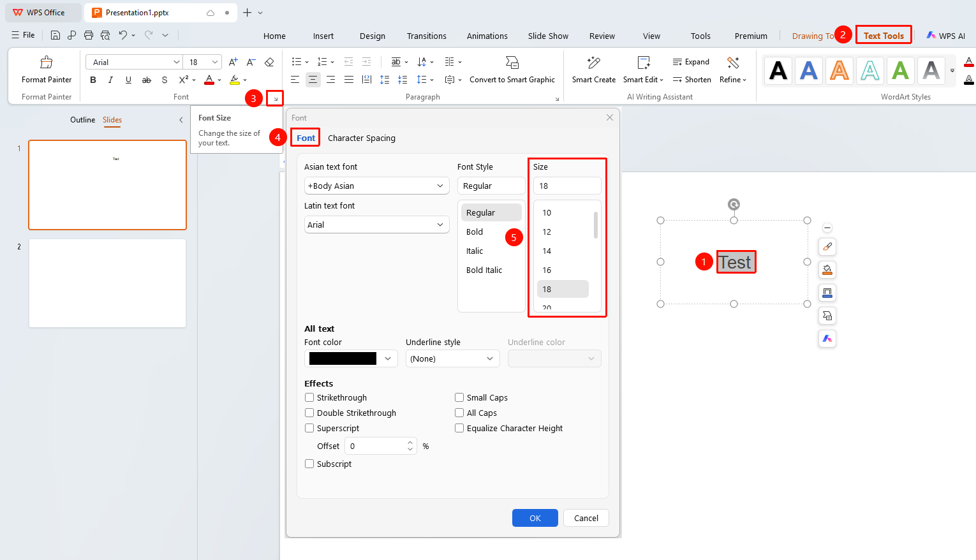Increase font size with the A+ icon

pos(233,62)
